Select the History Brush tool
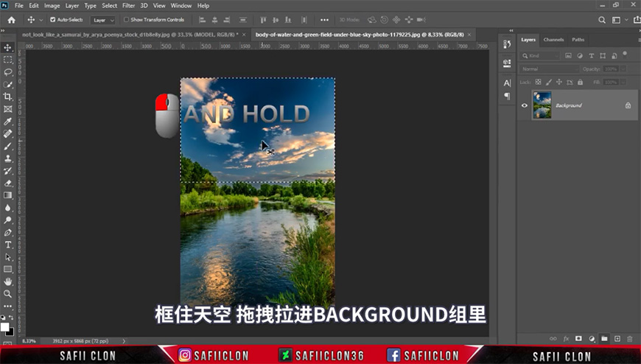This screenshot has width=641, height=364. (8, 170)
